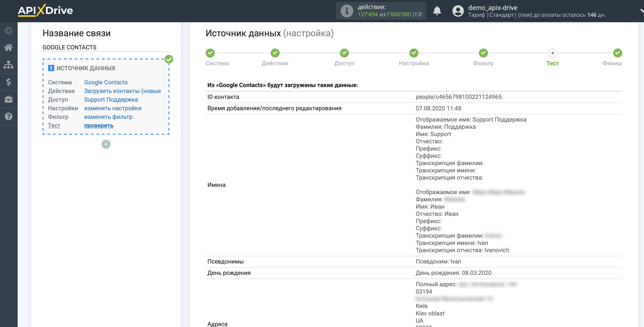Open Support Поддержка access link
This screenshot has height=327, width=644.
(111, 100)
